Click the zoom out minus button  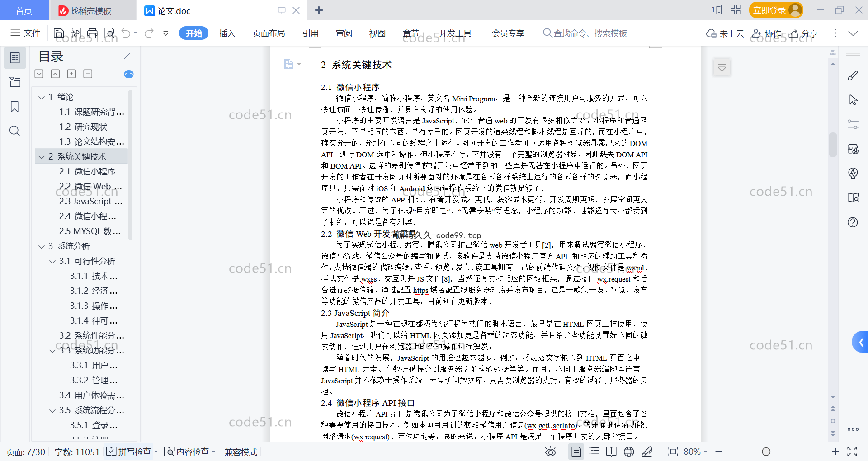tap(719, 452)
